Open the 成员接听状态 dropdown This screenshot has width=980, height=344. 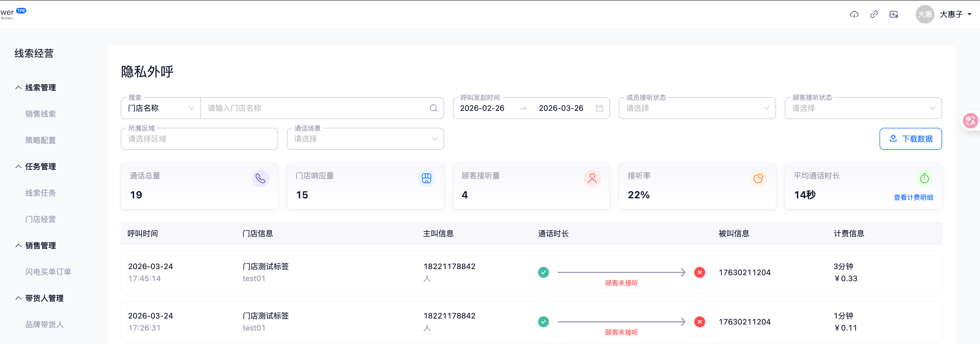(x=697, y=108)
